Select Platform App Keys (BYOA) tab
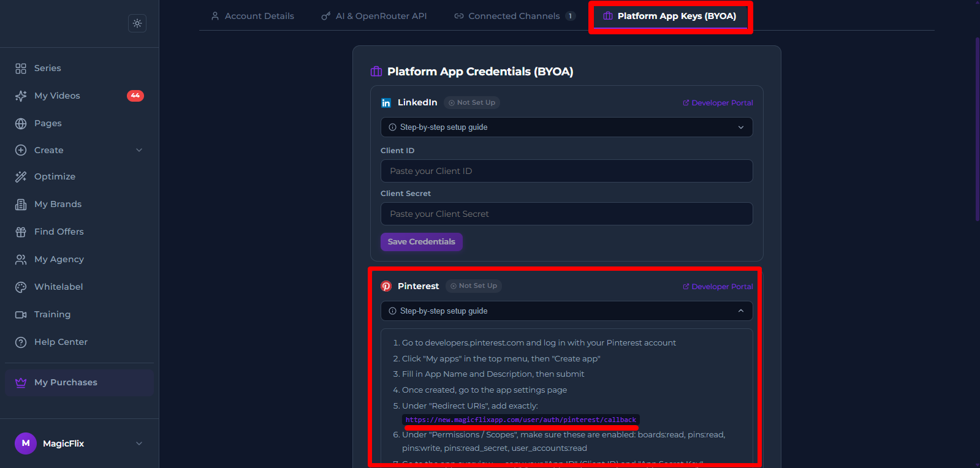 pyautogui.click(x=670, y=16)
